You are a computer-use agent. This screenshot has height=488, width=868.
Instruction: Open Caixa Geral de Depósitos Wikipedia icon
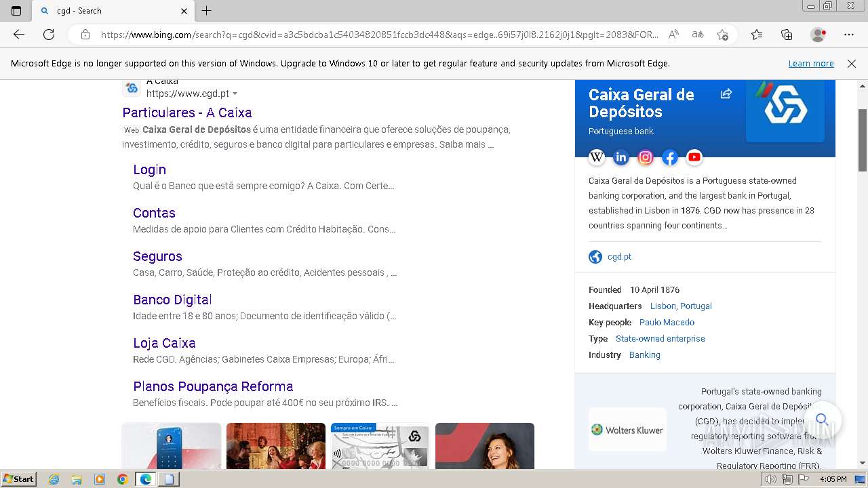click(x=597, y=157)
